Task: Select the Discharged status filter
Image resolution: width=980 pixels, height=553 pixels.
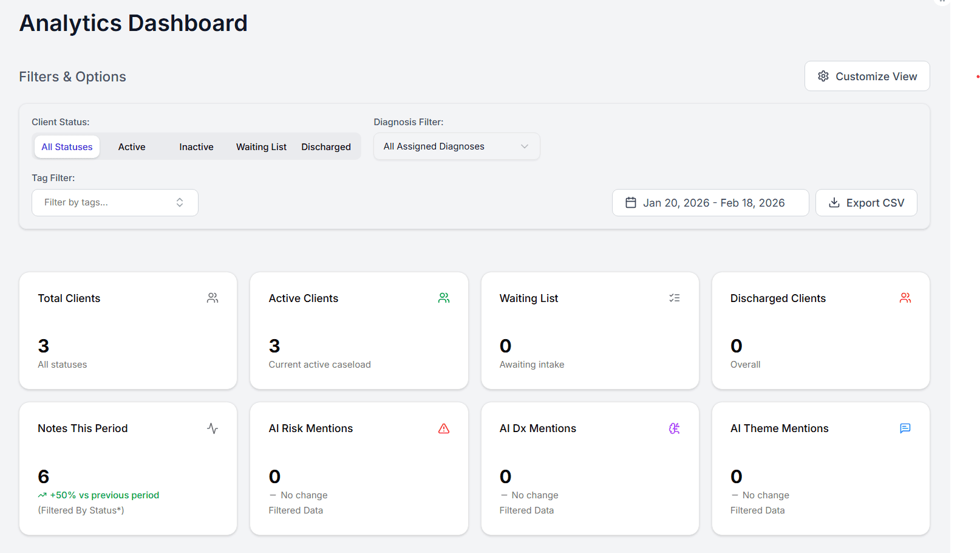Action: tap(326, 146)
